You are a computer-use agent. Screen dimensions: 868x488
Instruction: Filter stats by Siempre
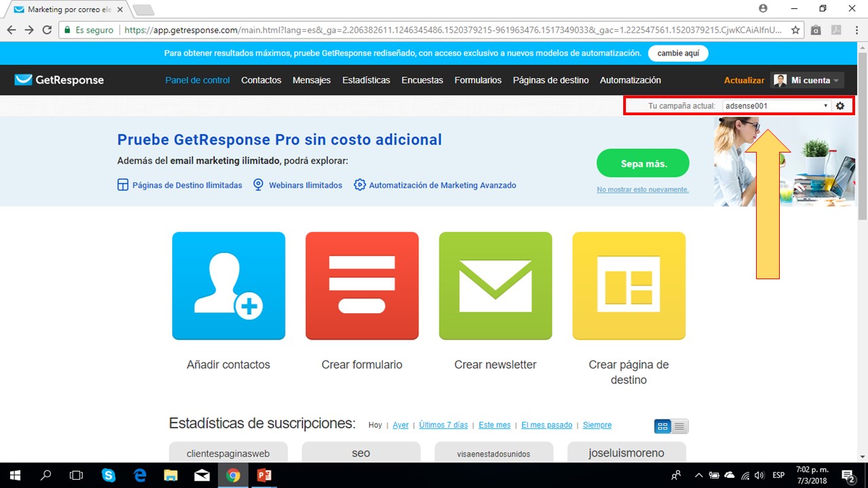(597, 425)
